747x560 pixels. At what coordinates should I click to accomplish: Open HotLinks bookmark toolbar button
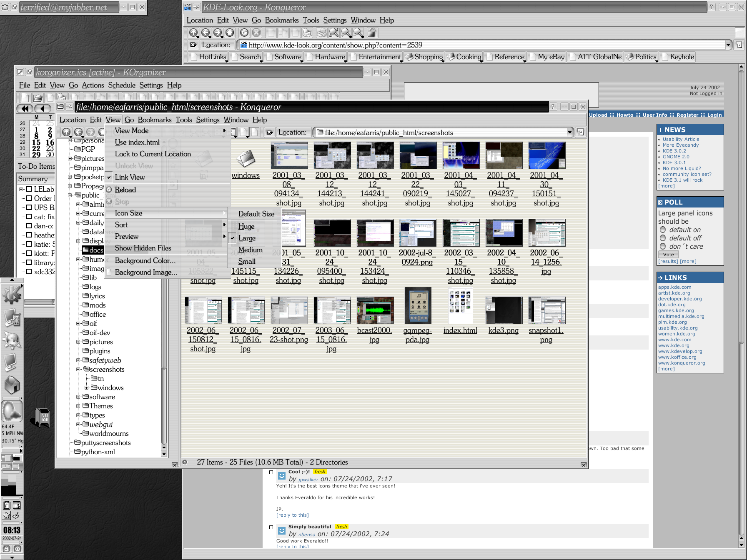click(x=208, y=57)
